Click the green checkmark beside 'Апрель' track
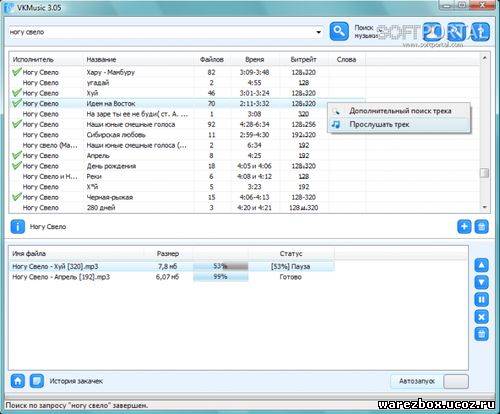The width and height of the screenshot is (500, 414). tap(16, 155)
